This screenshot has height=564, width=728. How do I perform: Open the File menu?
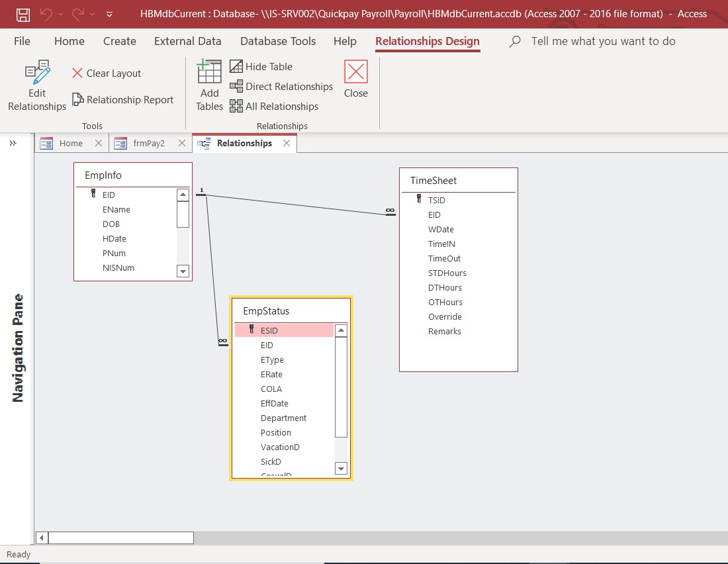click(22, 41)
